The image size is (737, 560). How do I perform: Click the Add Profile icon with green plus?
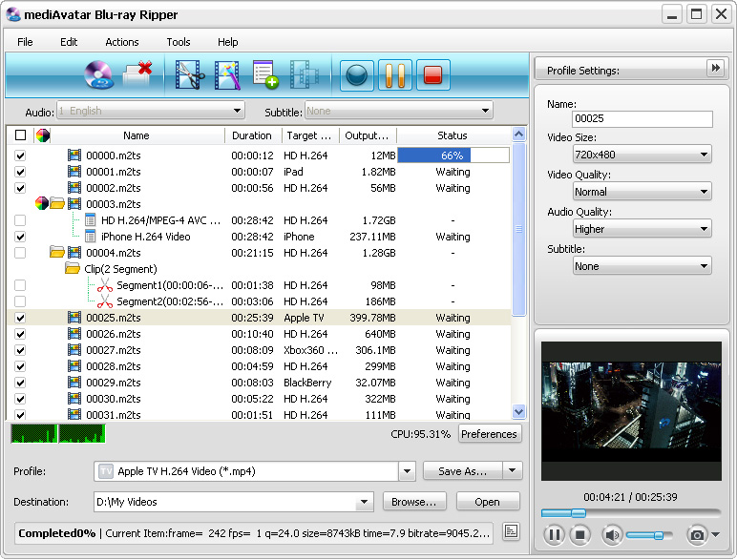tap(265, 74)
